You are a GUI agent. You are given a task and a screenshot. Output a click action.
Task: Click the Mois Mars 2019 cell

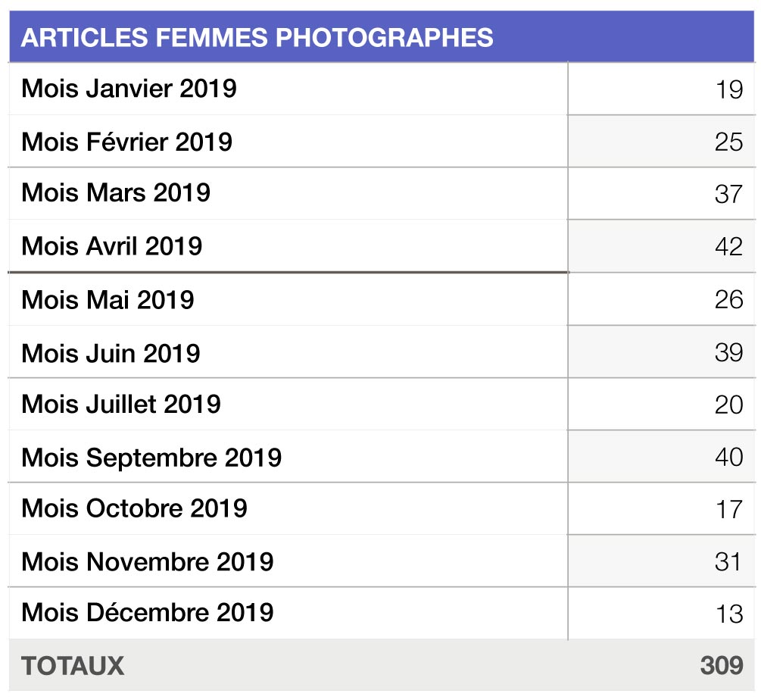coord(288,193)
